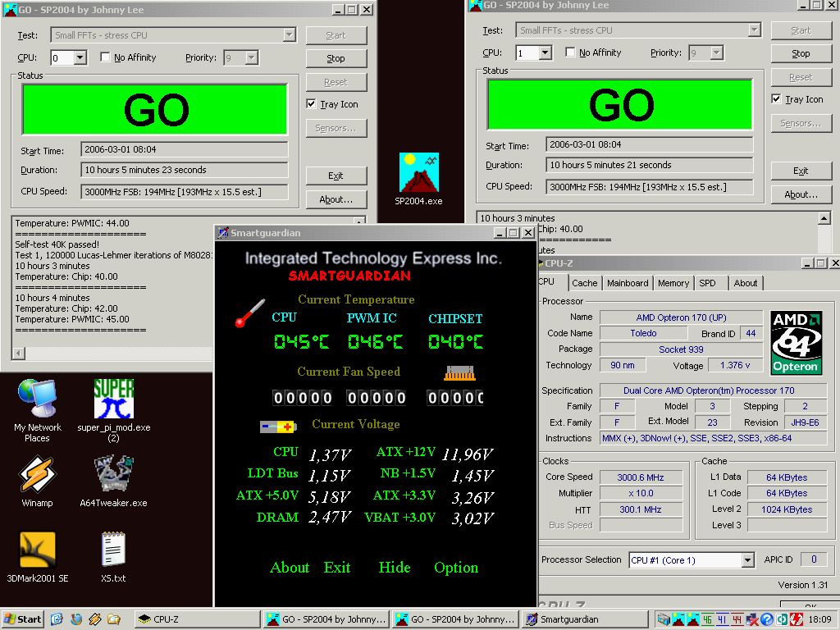
Task: Click the CPU Speed field in the CPU 1 SP2004 window
Action: tap(650, 187)
